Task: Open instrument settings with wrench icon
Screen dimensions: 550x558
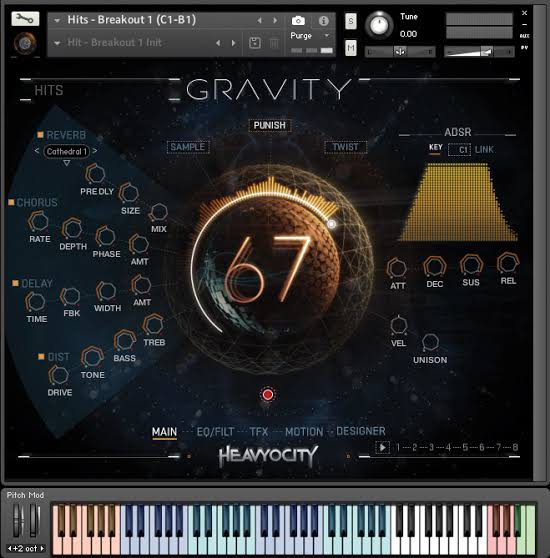Action: pos(25,19)
